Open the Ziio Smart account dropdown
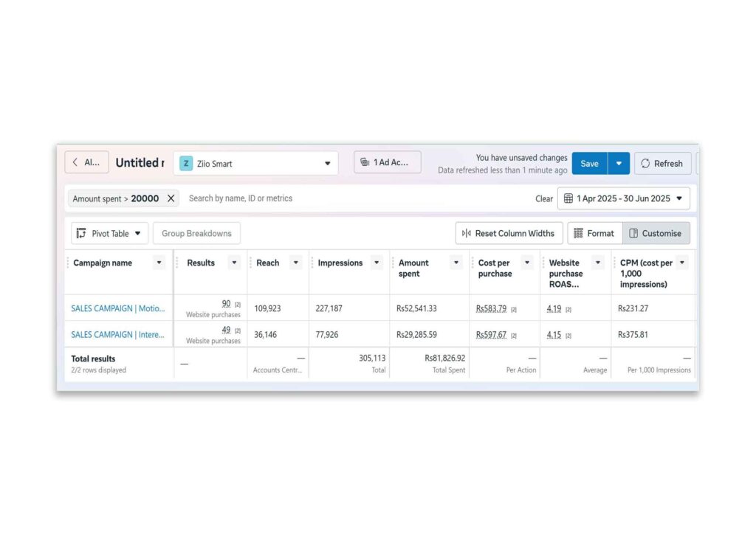The height and width of the screenshot is (537, 756). click(255, 163)
